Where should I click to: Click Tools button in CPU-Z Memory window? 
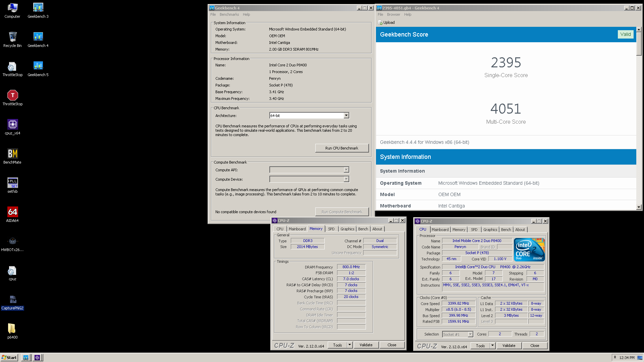pos(337,345)
